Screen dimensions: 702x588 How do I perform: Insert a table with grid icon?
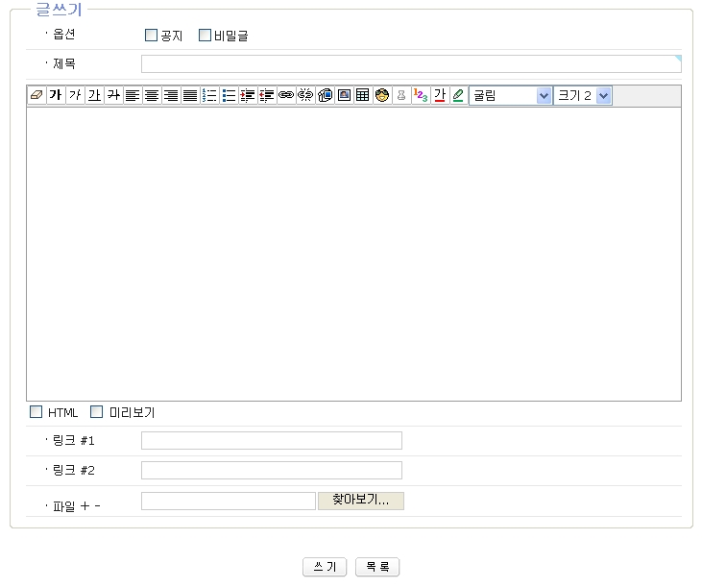pos(363,95)
